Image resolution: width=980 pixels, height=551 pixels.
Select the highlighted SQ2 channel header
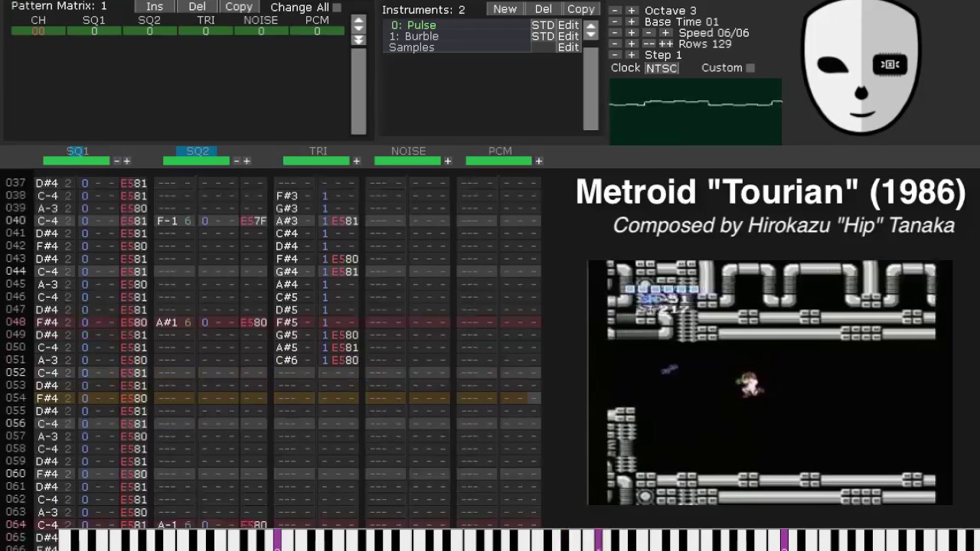(197, 151)
